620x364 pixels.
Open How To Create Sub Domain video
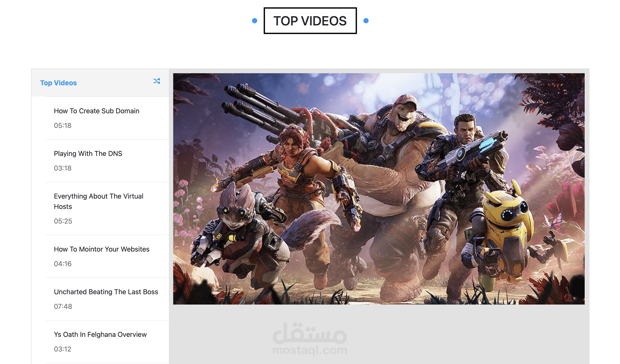coord(97,111)
